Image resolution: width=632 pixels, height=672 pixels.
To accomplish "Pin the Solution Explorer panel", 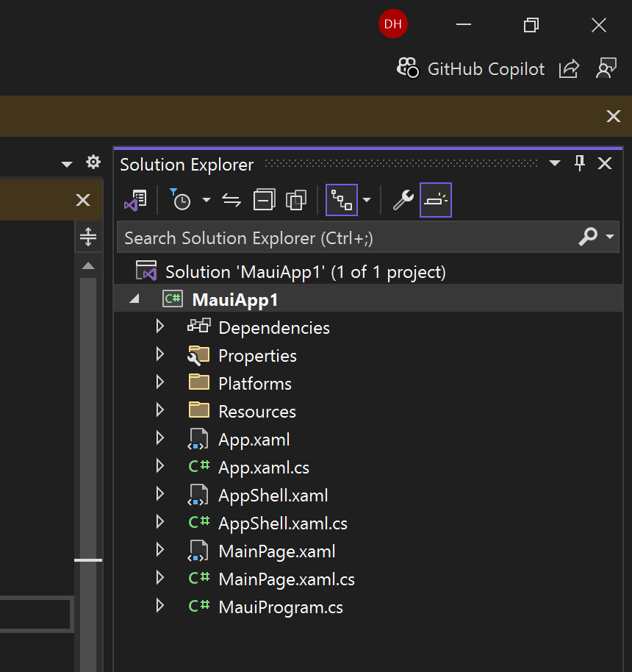I will [x=580, y=164].
